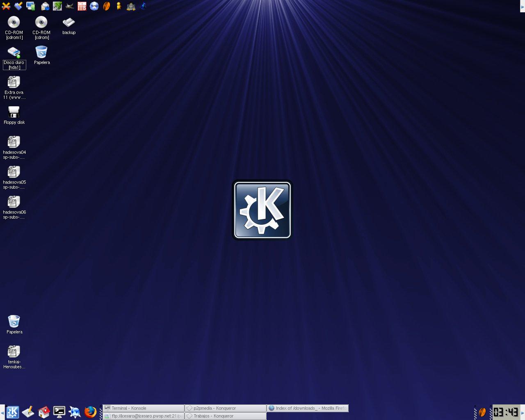Image resolution: width=525 pixels, height=420 pixels.
Task: Click the 03:43 digital clock
Action: (506, 412)
